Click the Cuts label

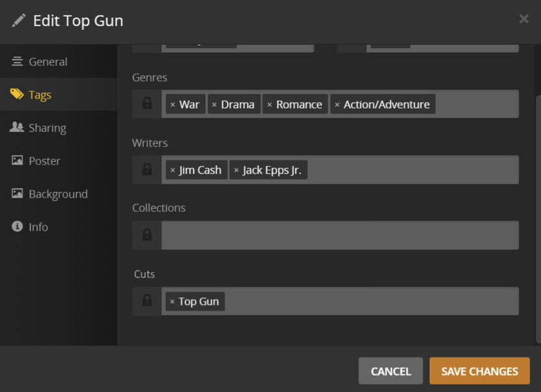pos(145,274)
